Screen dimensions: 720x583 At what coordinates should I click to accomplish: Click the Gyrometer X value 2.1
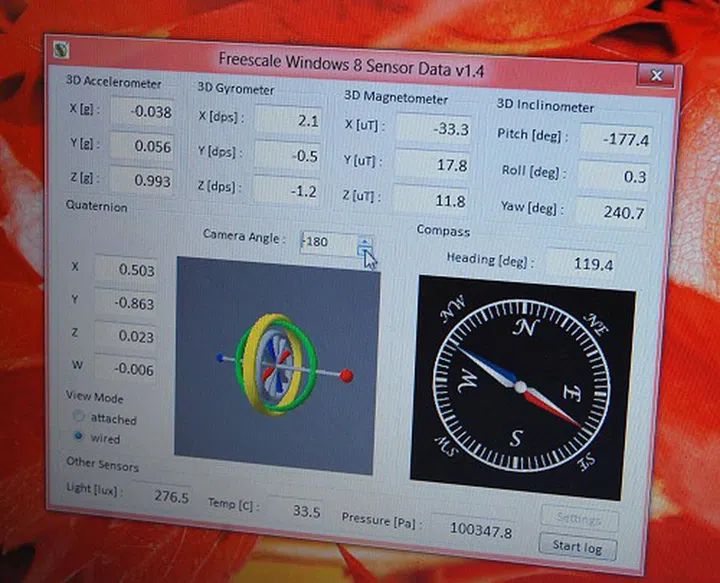[x=288, y=121]
